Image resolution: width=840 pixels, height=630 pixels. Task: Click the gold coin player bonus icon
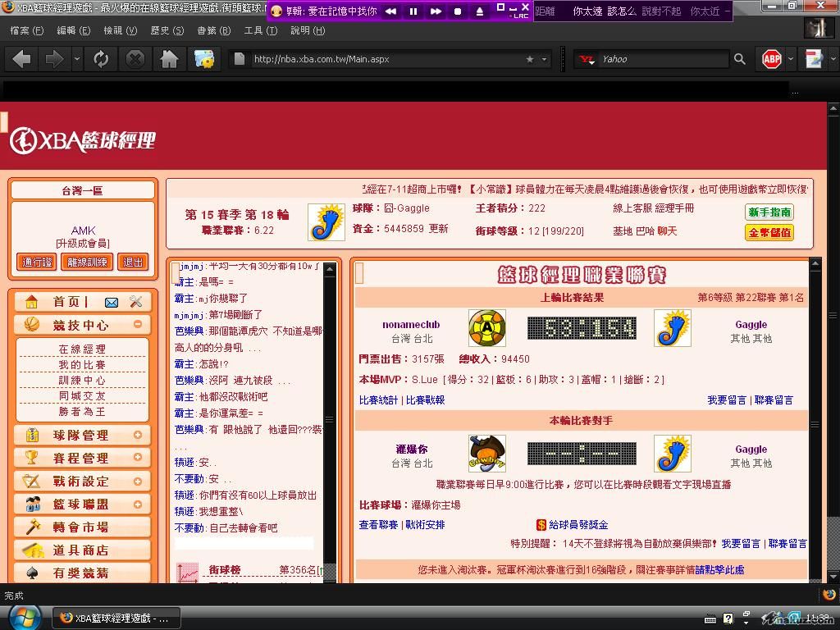[x=541, y=524]
